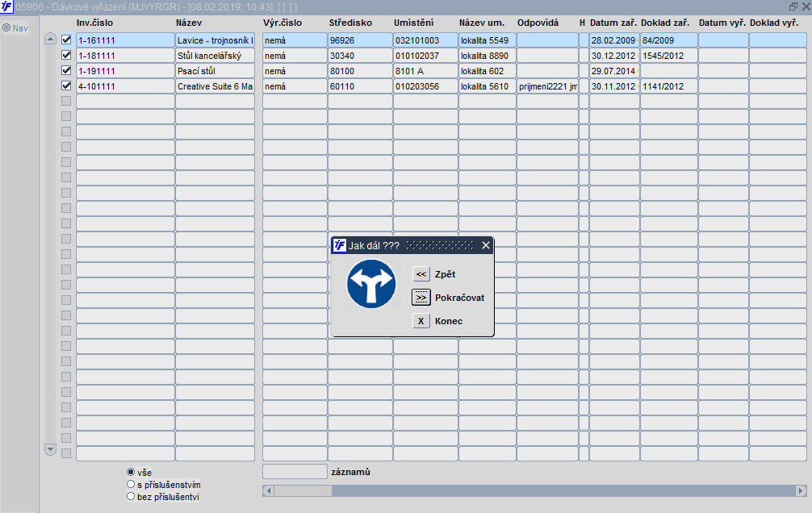812x513 pixels.
Task: Click the horizontal scrollbar thumb
Action: pyautogui.click(x=303, y=490)
